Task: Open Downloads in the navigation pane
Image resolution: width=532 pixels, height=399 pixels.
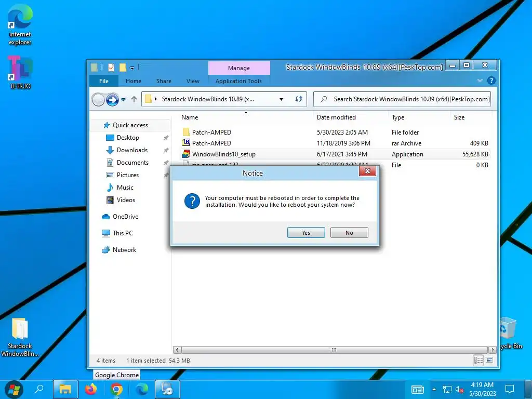Action: tap(132, 150)
